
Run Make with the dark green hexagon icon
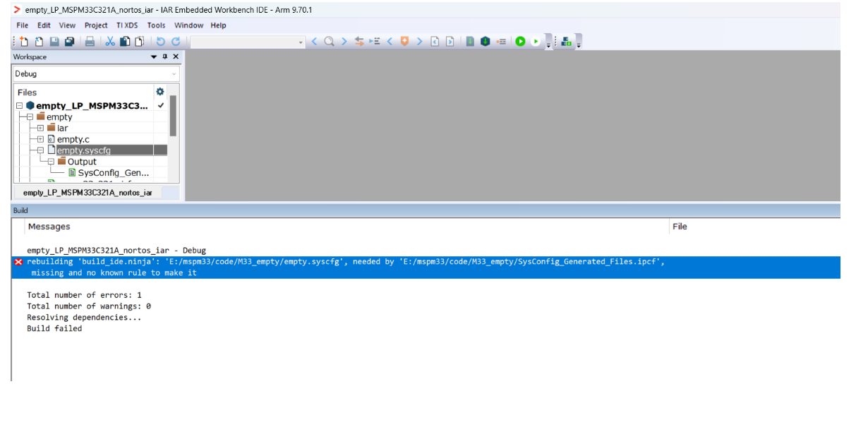pos(486,42)
